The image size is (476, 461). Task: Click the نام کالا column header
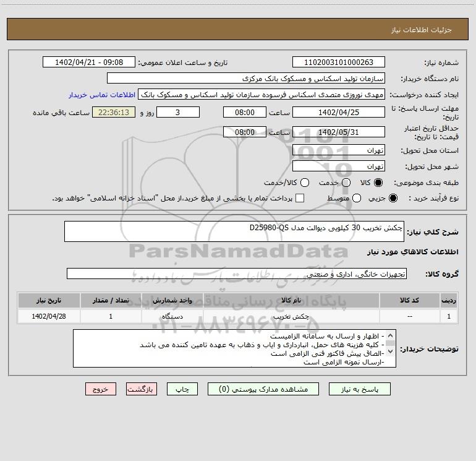click(291, 301)
